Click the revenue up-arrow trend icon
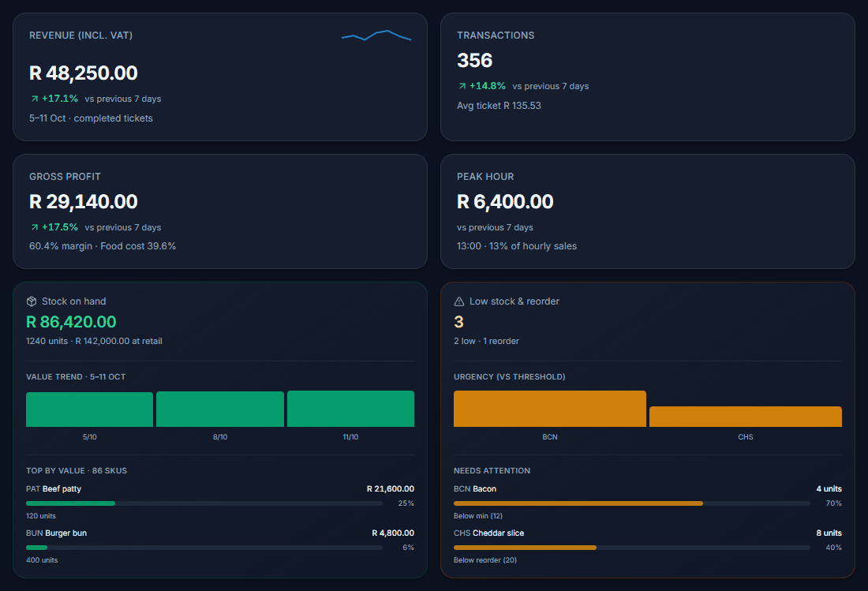The width and height of the screenshot is (868, 591). [35, 99]
